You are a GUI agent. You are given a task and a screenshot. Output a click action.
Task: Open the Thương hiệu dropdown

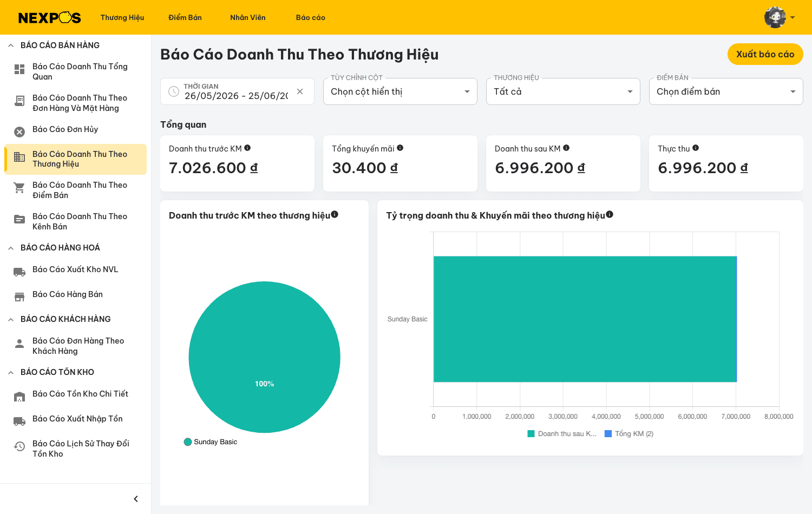point(563,91)
